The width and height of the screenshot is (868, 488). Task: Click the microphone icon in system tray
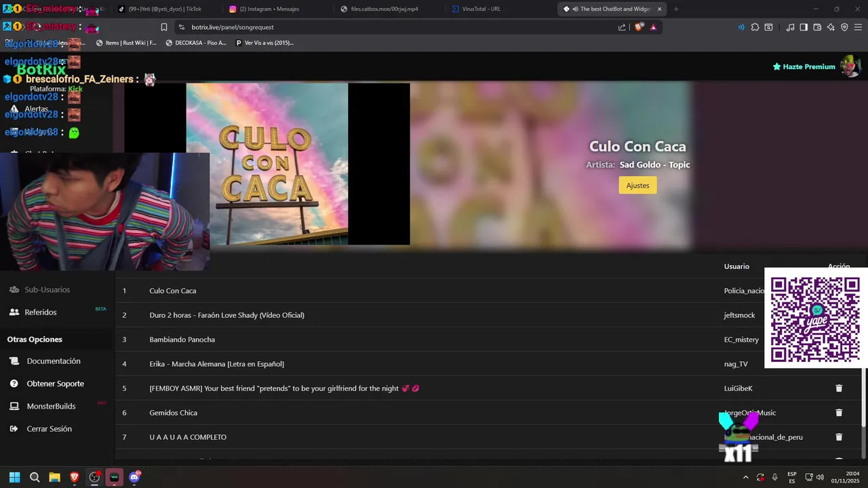click(774, 477)
